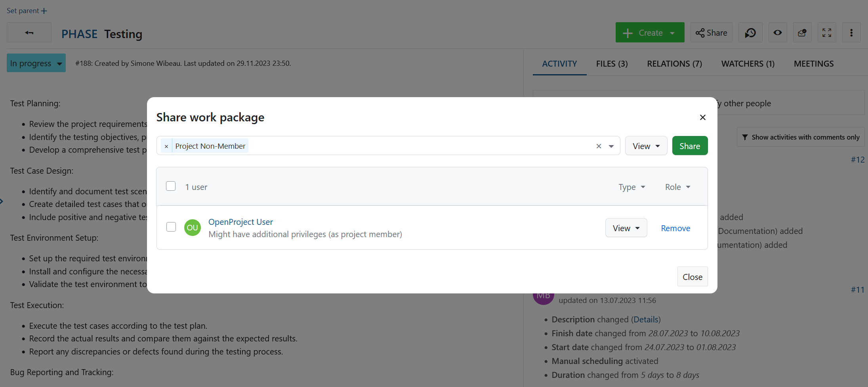Image resolution: width=868 pixels, height=387 pixels.
Task: Change OpenProject User's View role dropdown
Action: (626, 228)
